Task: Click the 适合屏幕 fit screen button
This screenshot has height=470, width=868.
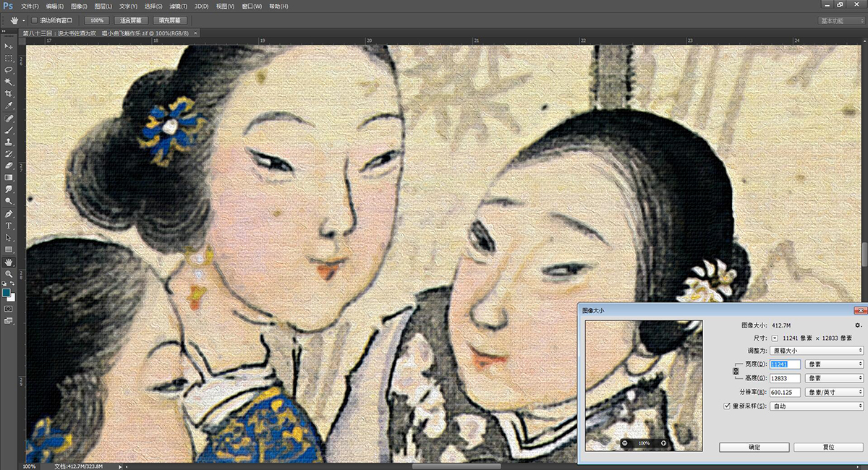Action: tap(132, 20)
